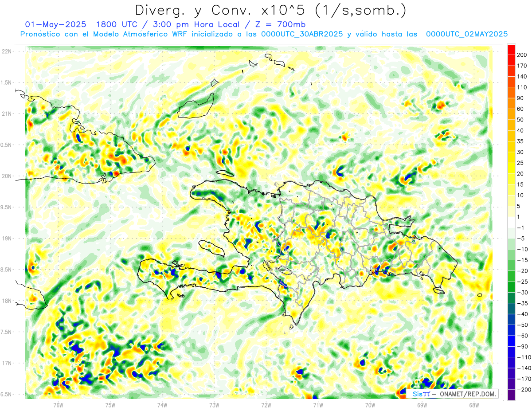Click the '-40' color scale value
This screenshot has height=411, width=532.
(523, 314)
